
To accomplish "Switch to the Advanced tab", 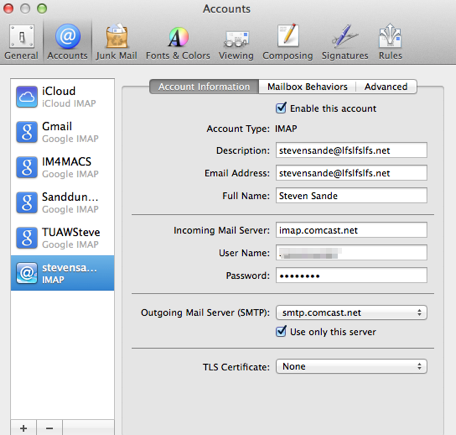I will [386, 87].
